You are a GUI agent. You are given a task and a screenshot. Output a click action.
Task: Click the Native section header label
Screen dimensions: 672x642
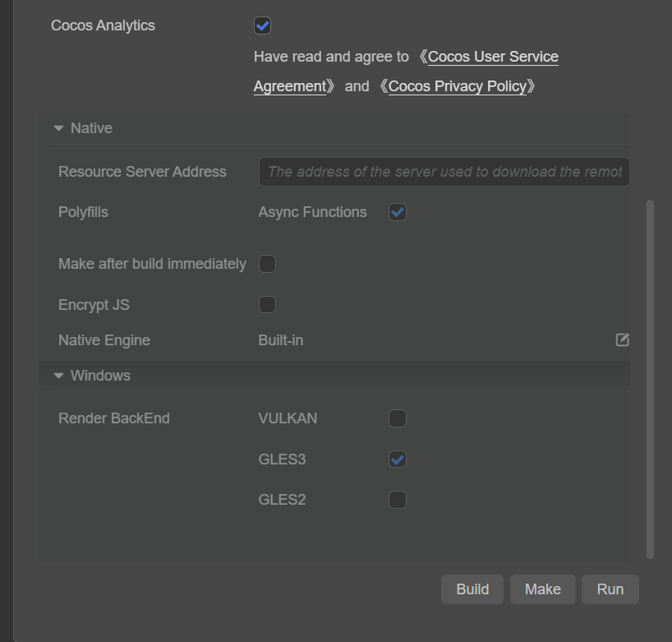(x=91, y=128)
